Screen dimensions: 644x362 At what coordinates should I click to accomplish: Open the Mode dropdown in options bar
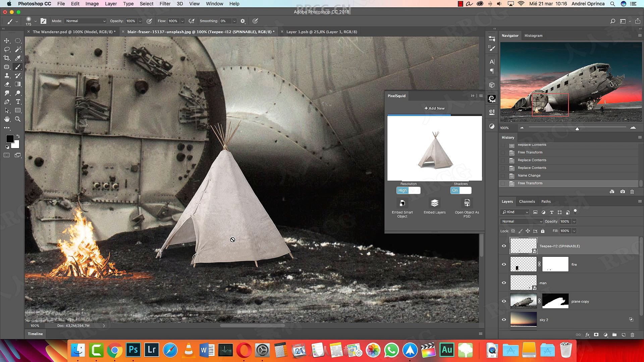[x=85, y=21]
